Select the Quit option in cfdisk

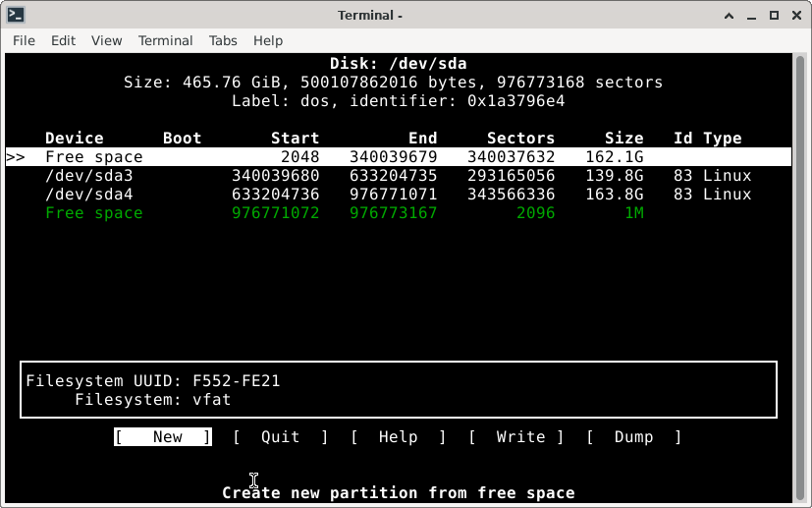(280, 437)
